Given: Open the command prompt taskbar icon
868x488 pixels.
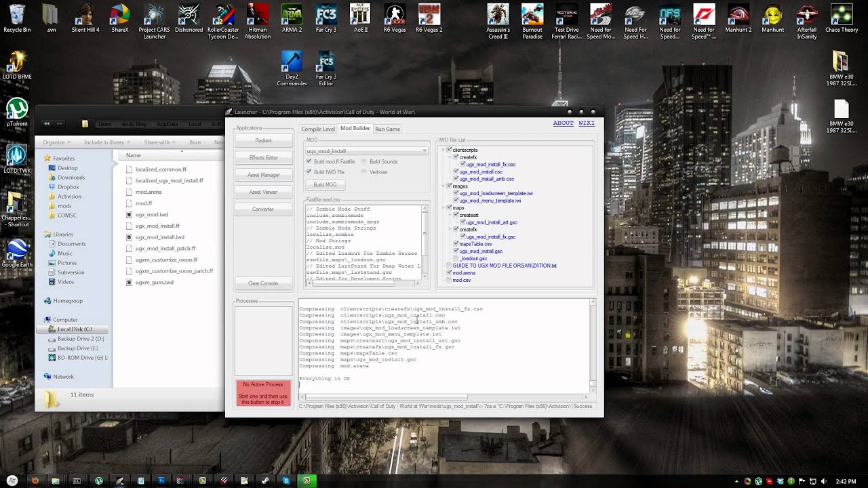Looking at the screenshot, I should click(77, 481).
